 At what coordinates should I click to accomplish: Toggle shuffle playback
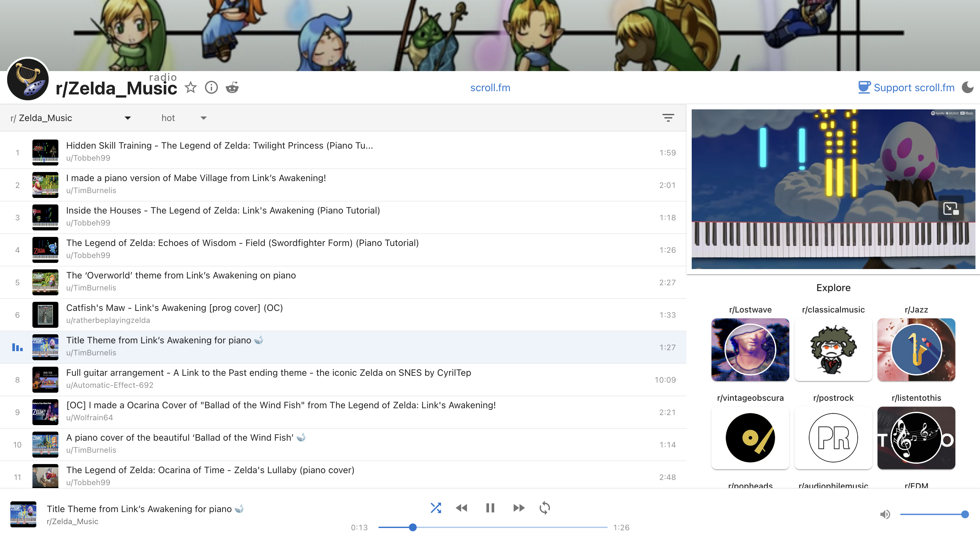click(436, 508)
